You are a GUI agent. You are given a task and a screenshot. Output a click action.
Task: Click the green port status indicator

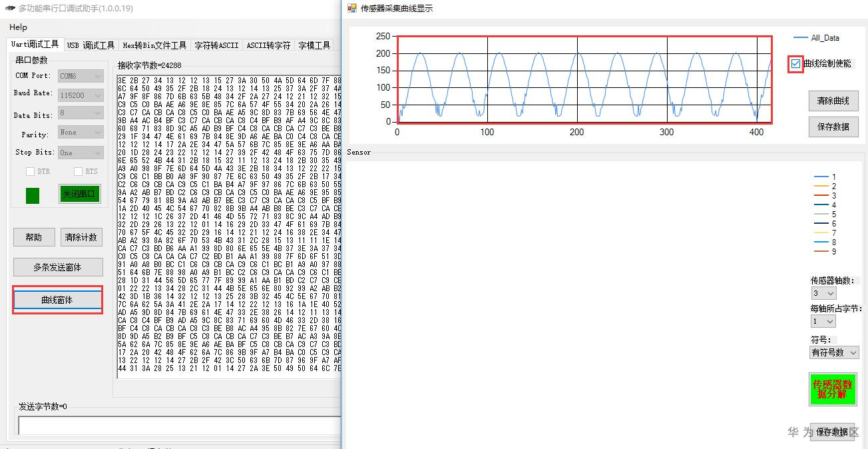pos(33,195)
